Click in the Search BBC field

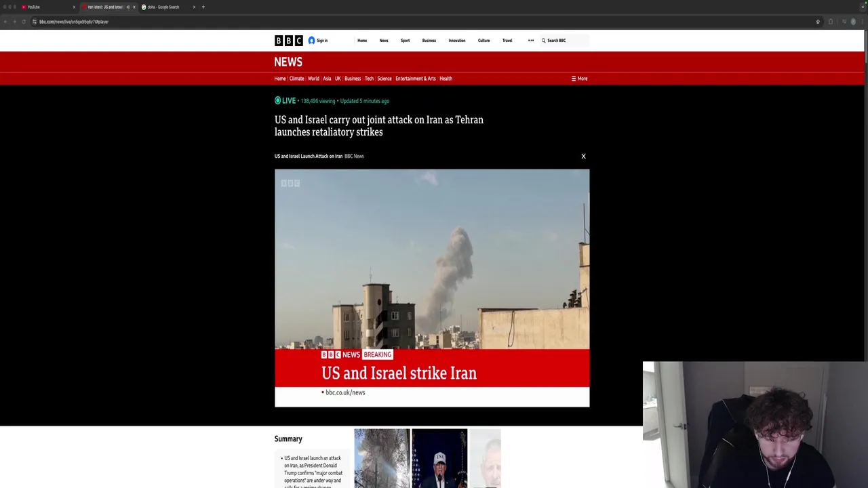click(564, 41)
